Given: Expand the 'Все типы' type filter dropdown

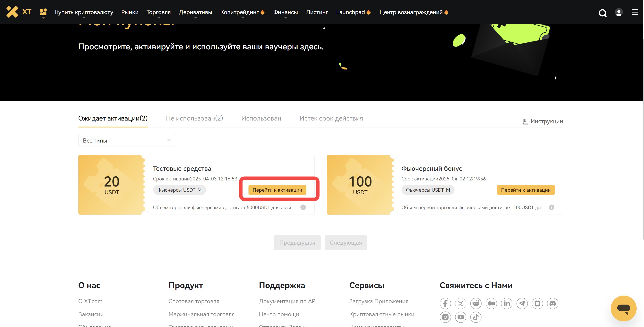Looking at the screenshot, I should pos(127,140).
